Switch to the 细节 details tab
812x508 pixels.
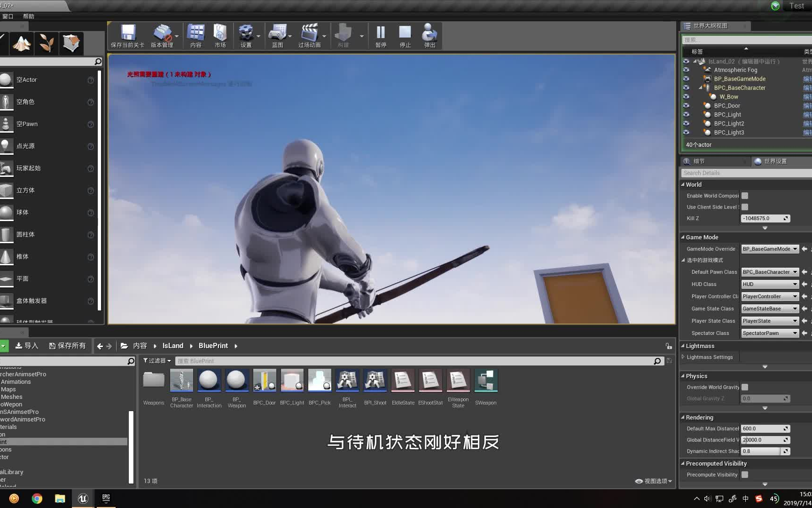click(x=699, y=161)
